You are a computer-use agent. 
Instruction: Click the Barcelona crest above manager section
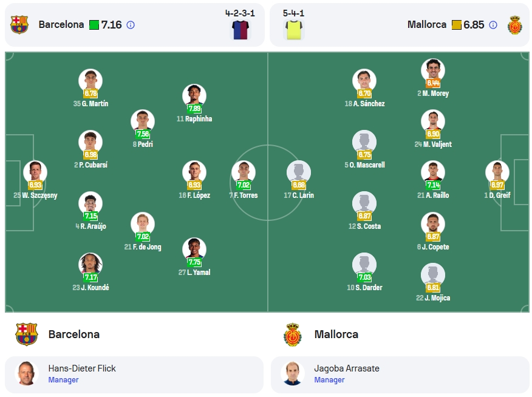(x=27, y=334)
